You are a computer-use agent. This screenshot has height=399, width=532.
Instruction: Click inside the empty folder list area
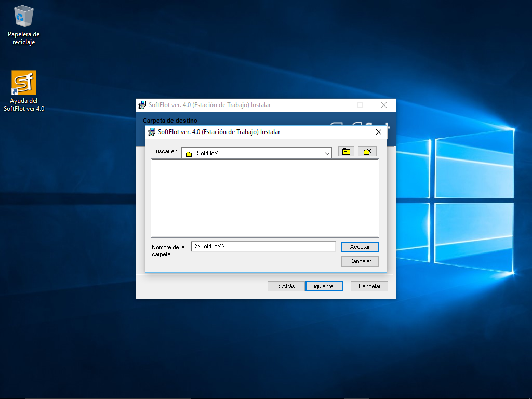[x=265, y=198]
